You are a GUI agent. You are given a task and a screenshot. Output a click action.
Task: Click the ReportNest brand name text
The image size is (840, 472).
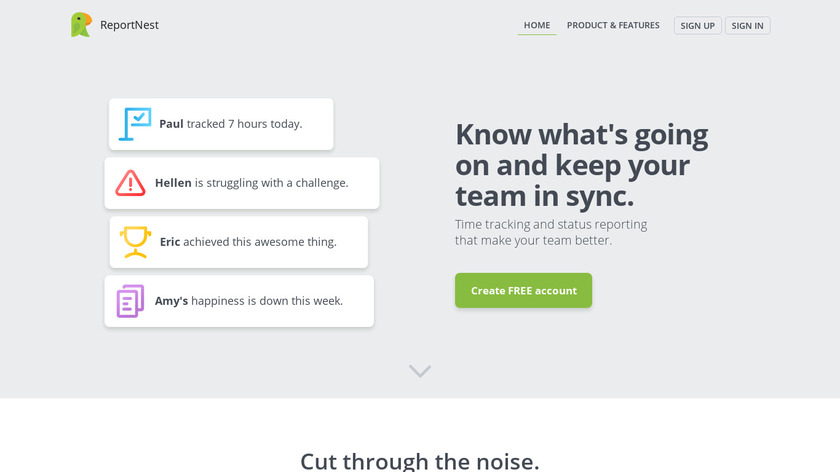129,25
